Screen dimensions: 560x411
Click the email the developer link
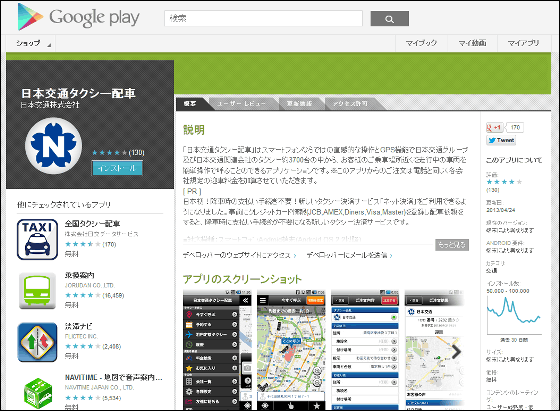349,255
